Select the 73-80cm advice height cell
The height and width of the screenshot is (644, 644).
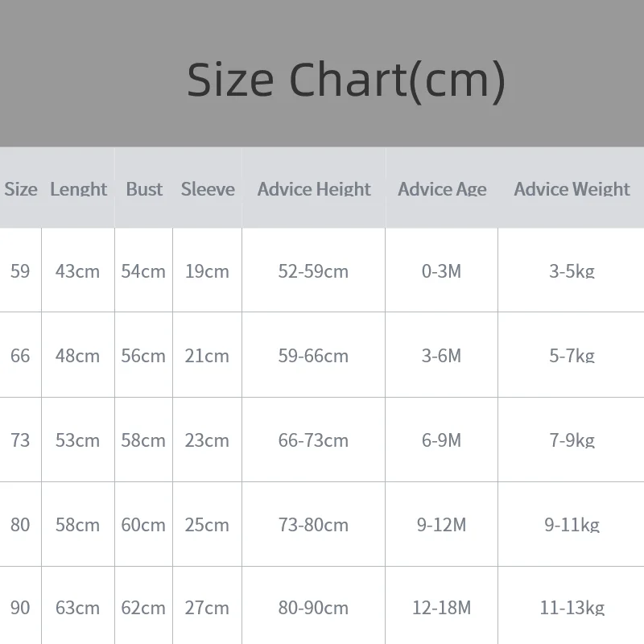(313, 525)
